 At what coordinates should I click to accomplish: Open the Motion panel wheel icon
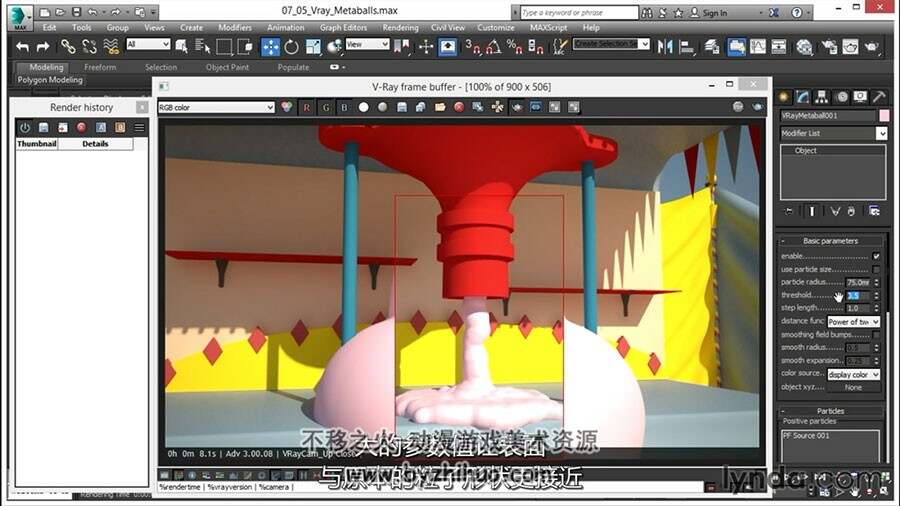click(x=841, y=97)
